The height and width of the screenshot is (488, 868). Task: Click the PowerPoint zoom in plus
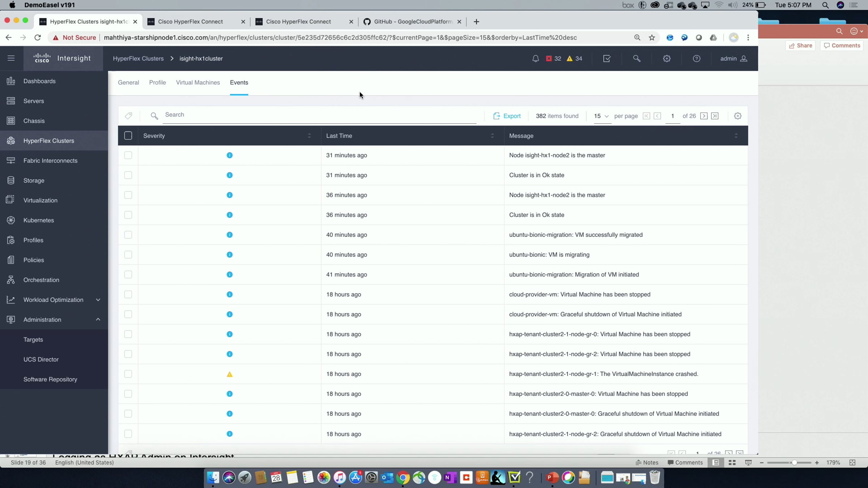[x=817, y=463]
